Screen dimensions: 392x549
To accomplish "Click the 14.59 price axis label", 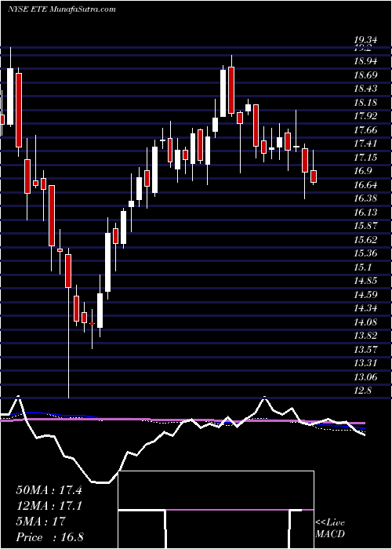I will (365, 295).
